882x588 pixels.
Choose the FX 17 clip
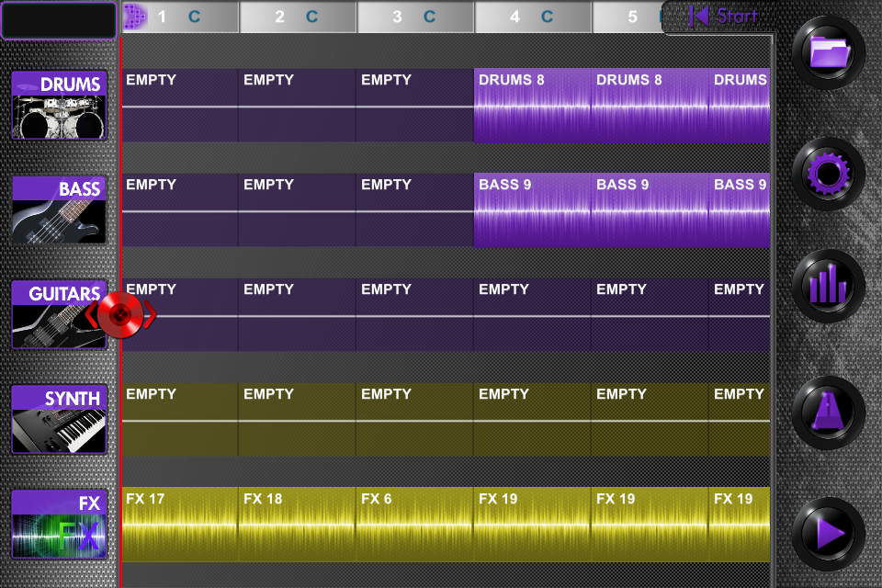pos(180,524)
